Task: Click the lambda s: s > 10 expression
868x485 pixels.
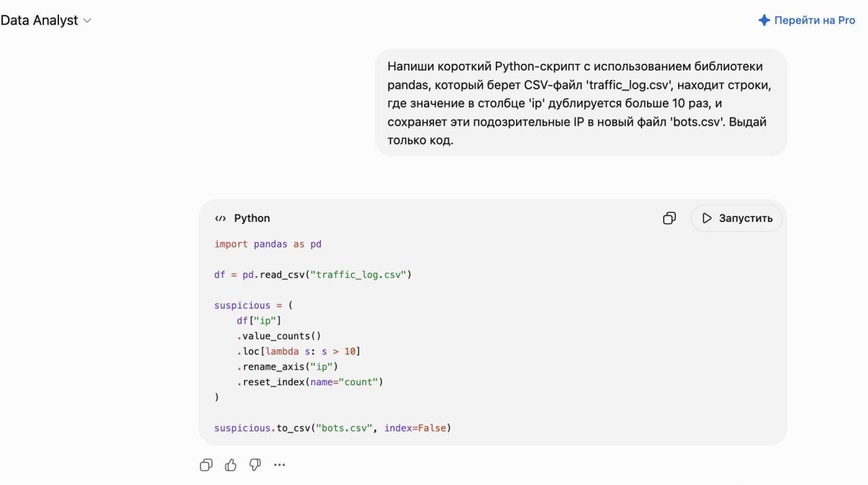Action: pos(311,351)
